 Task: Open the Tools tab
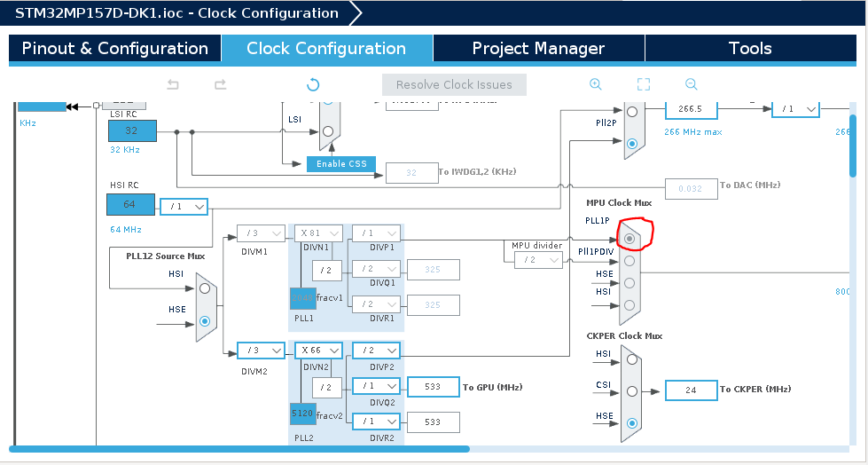click(750, 48)
